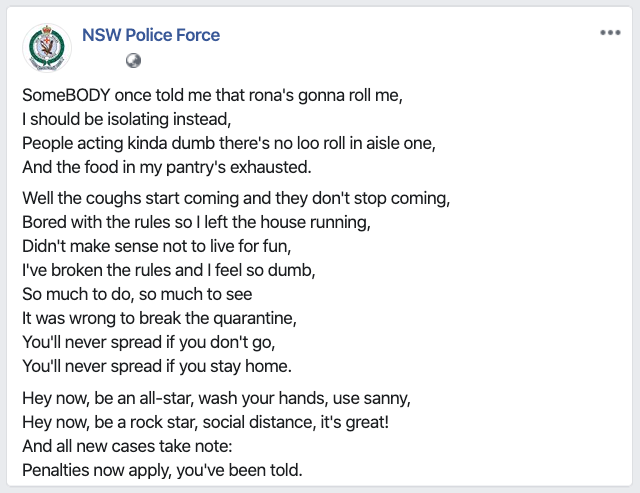Click "And all new cases take note:"
The height and width of the screenshot is (493, 640).
[127, 446]
